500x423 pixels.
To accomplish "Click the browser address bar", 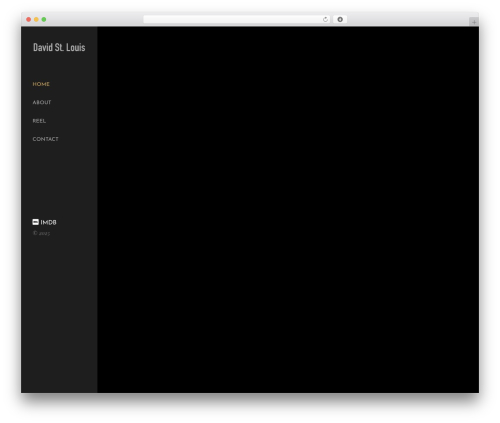I will point(237,19).
